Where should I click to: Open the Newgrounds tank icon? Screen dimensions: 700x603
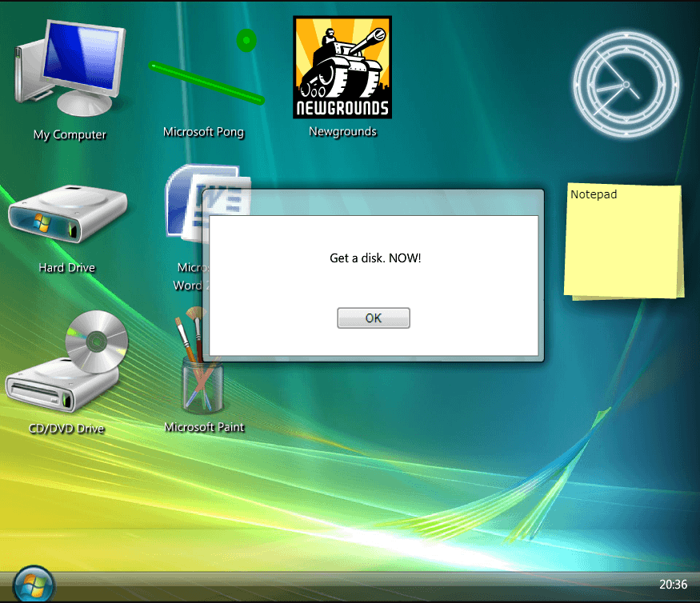(342, 67)
